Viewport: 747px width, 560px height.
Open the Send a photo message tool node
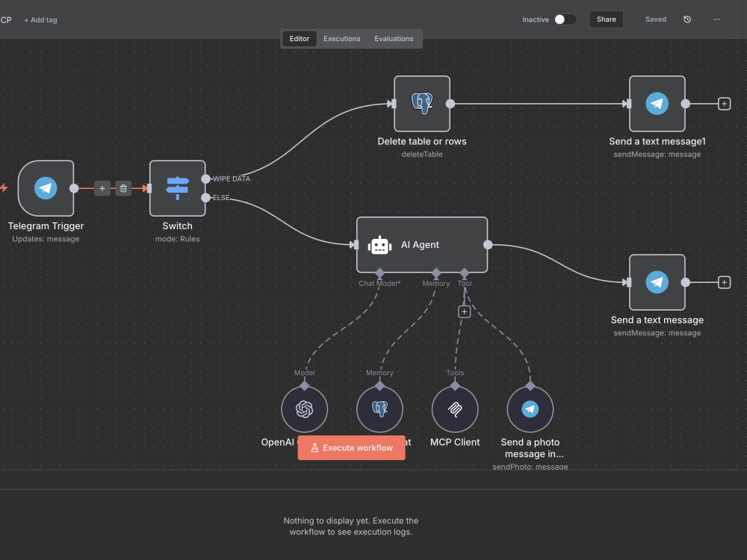click(x=530, y=409)
